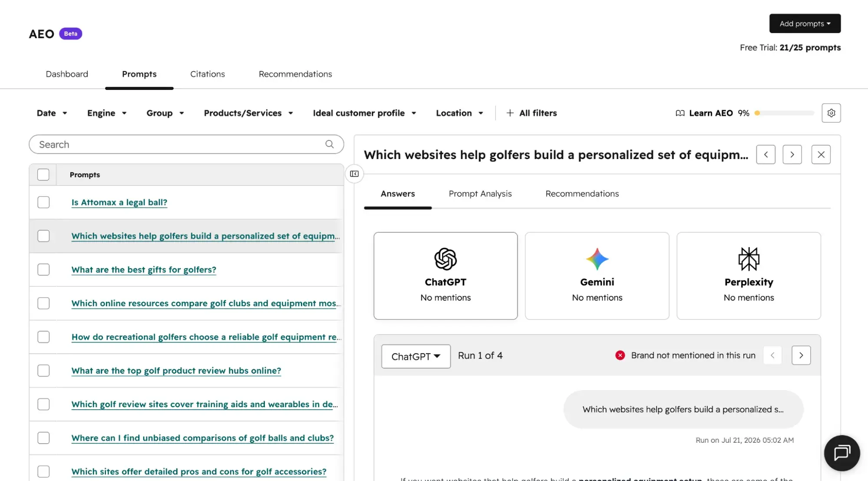Screen dimensions: 868x481
Task: Click inside the Search input field
Action: [186, 144]
